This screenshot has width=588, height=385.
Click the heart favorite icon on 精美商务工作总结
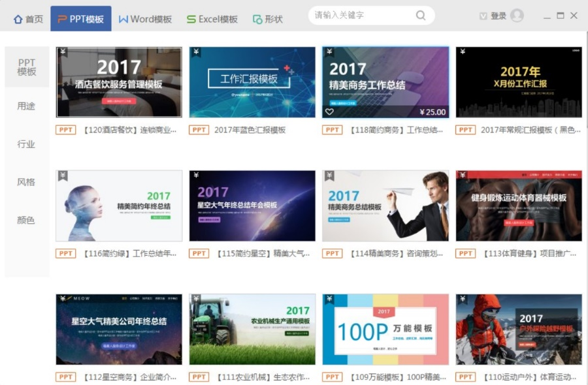[329, 112]
